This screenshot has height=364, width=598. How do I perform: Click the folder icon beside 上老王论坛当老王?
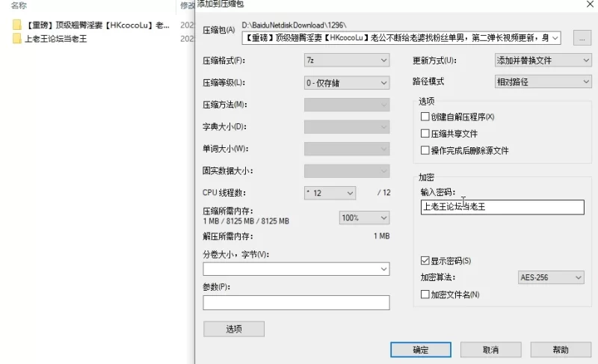pyautogui.click(x=16, y=39)
